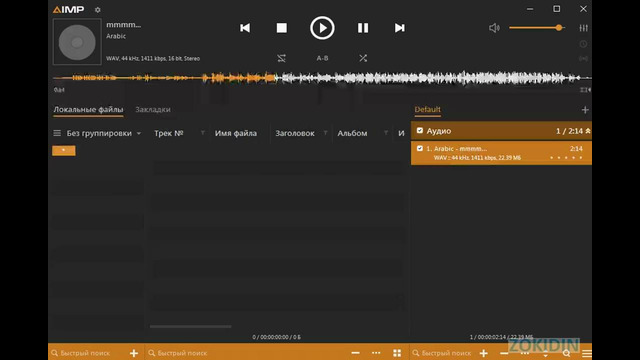Click the icon below the timer clock
Screen dimensions: 640x360
tap(583, 58)
